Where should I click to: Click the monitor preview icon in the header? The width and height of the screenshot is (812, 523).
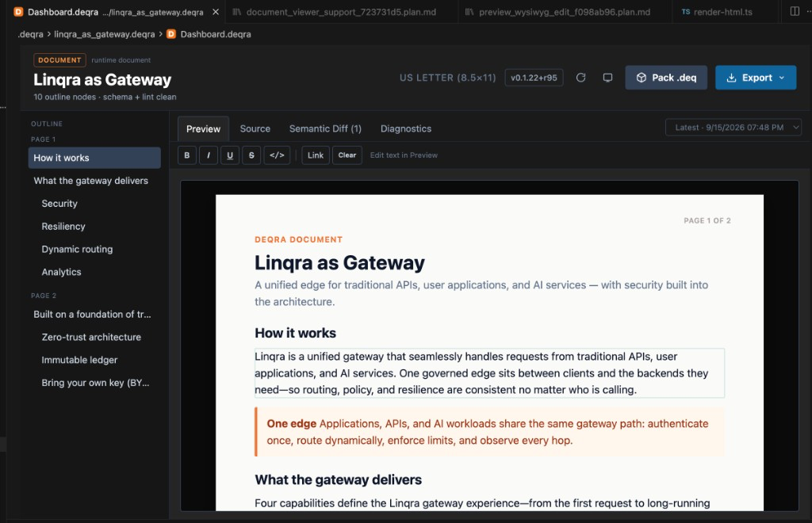[608, 78]
